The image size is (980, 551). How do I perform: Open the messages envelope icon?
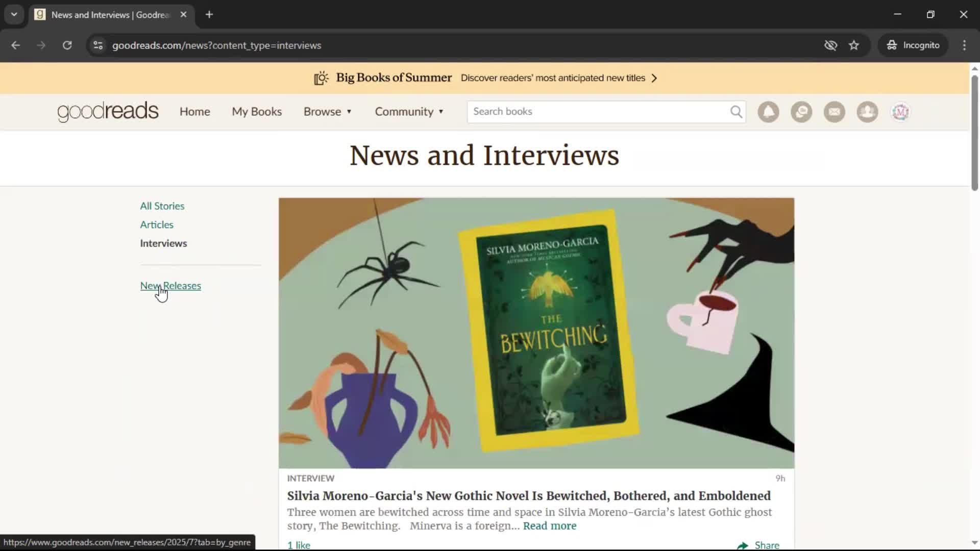834,112
